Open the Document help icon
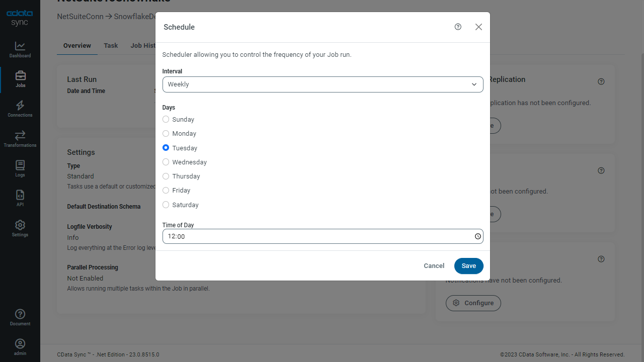This screenshot has width=644, height=362. 20,317
